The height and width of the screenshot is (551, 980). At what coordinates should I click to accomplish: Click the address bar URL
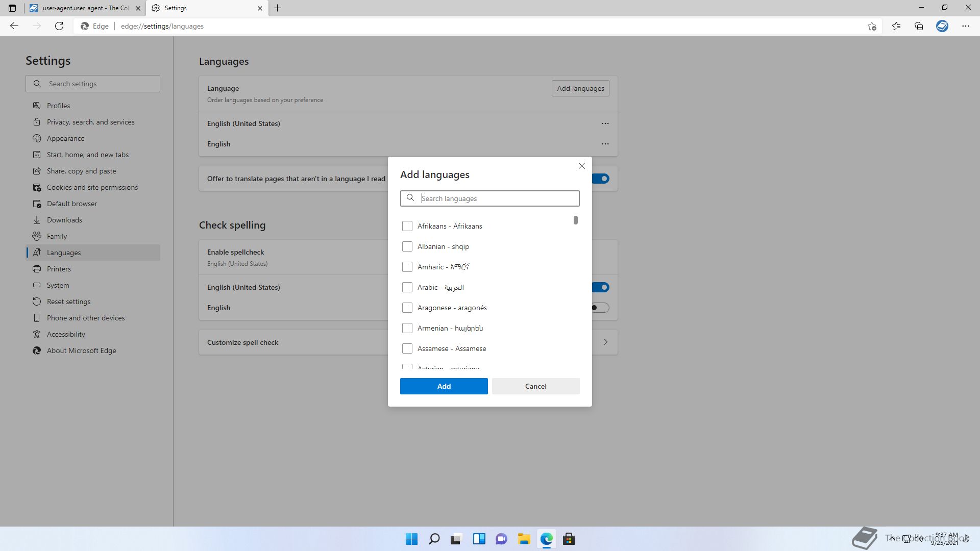click(162, 26)
